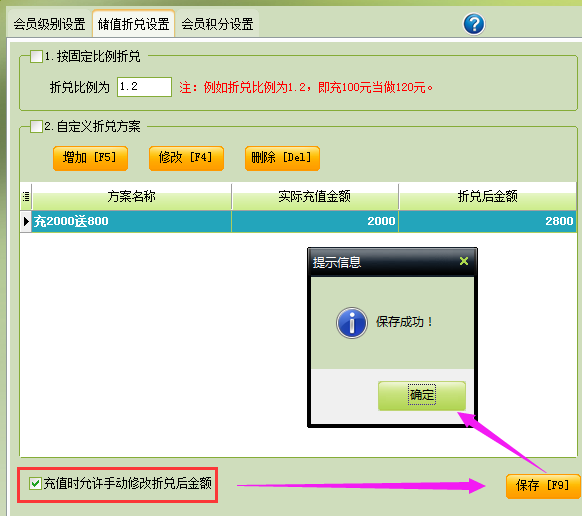582x516 pixels.
Task: Click the 保存 [F9] button
Action: pyautogui.click(x=543, y=486)
